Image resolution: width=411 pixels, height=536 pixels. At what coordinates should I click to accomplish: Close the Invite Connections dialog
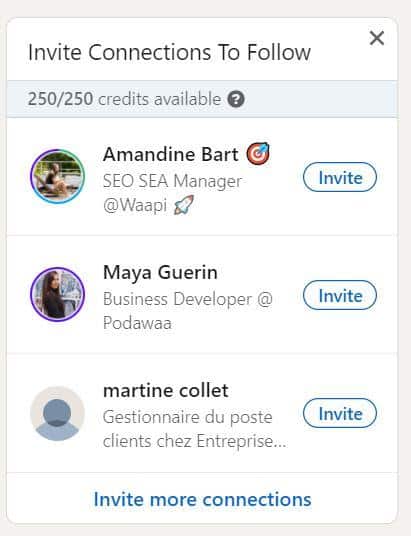click(377, 38)
